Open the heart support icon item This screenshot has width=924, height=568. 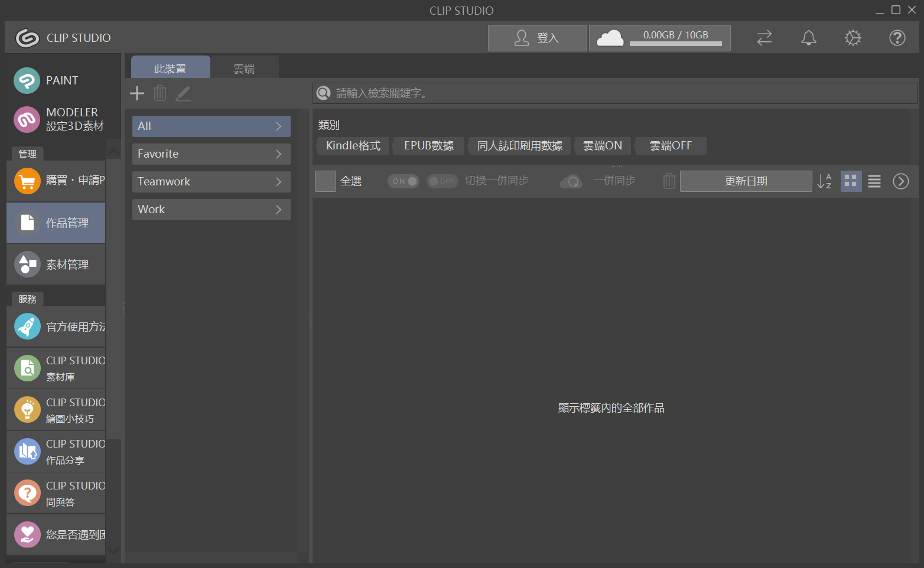click(x=27, y=535)
